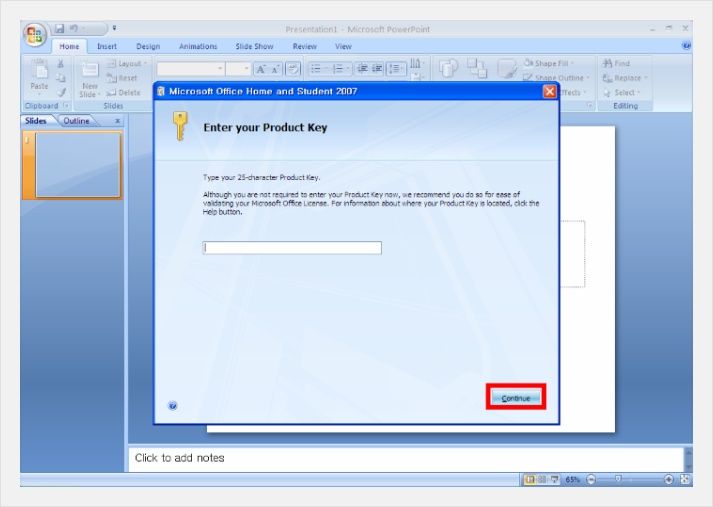Click the 65% zoom level
The width and height of the screenshot is (713, 507).
tap(573, 479)
